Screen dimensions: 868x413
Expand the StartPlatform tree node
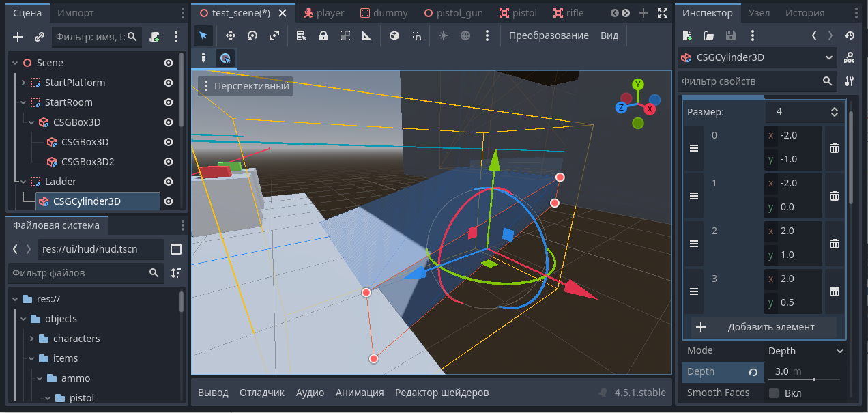click(23, 83)
